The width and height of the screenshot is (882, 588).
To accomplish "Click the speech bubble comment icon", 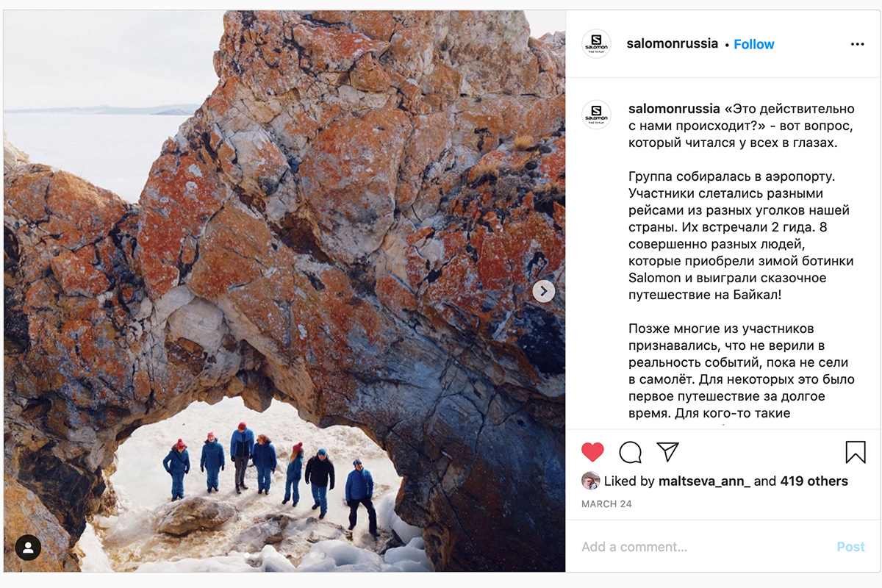I will 630,452.
